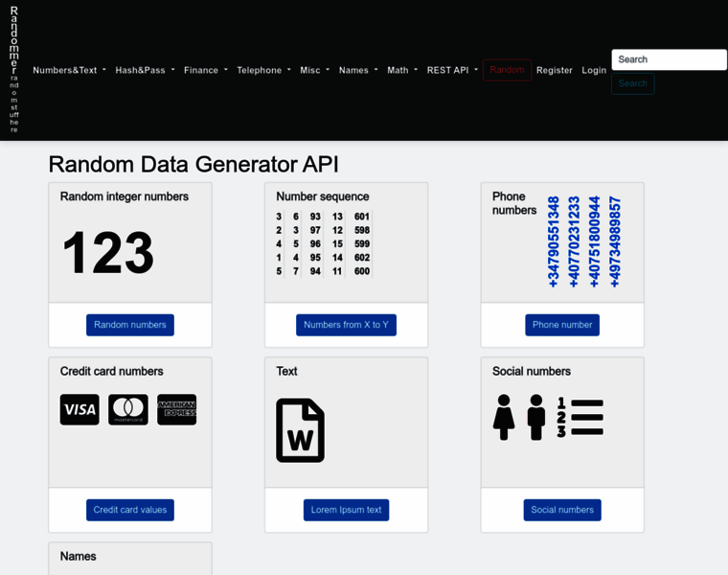Click the Credit card numbers card title
The height and width of the screenshot is (575, 728).
[x=111, y=371]
